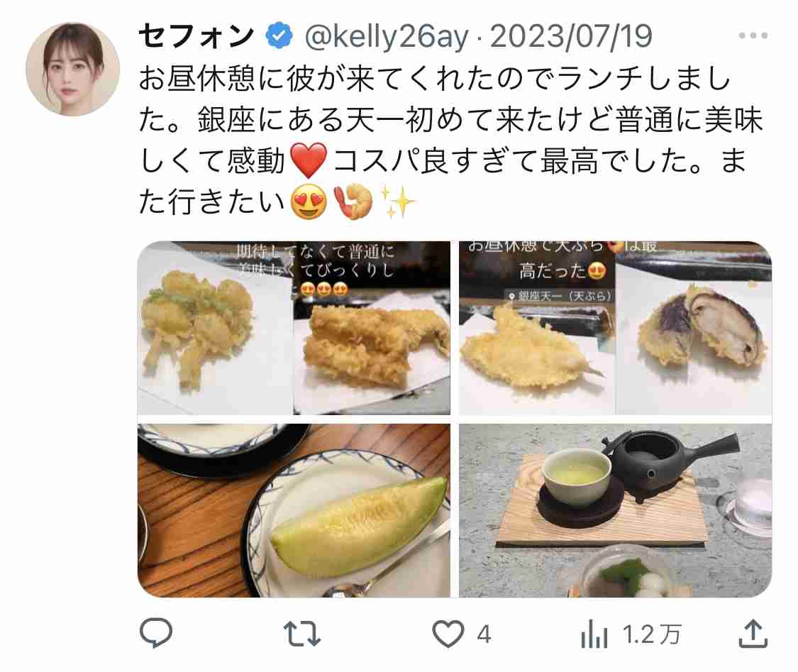Open the セフォン display name
The width and height of the screenshot is (798, 672).
[x=196, y=36]
